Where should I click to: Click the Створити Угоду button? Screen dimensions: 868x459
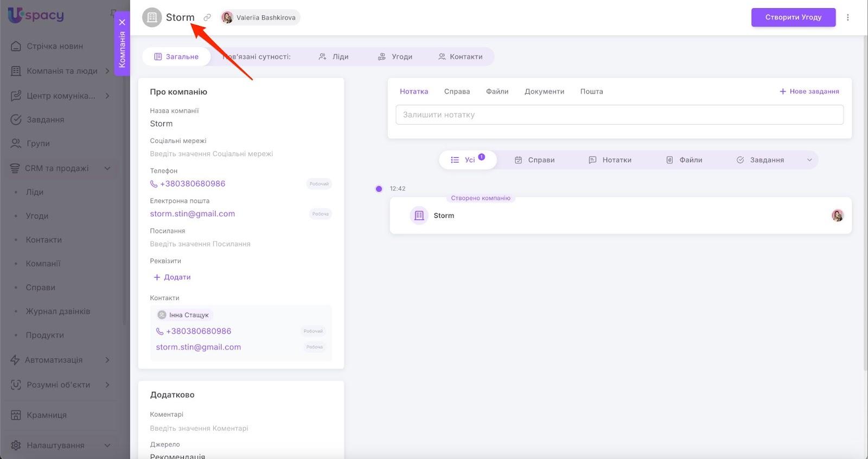click(793, 17)
